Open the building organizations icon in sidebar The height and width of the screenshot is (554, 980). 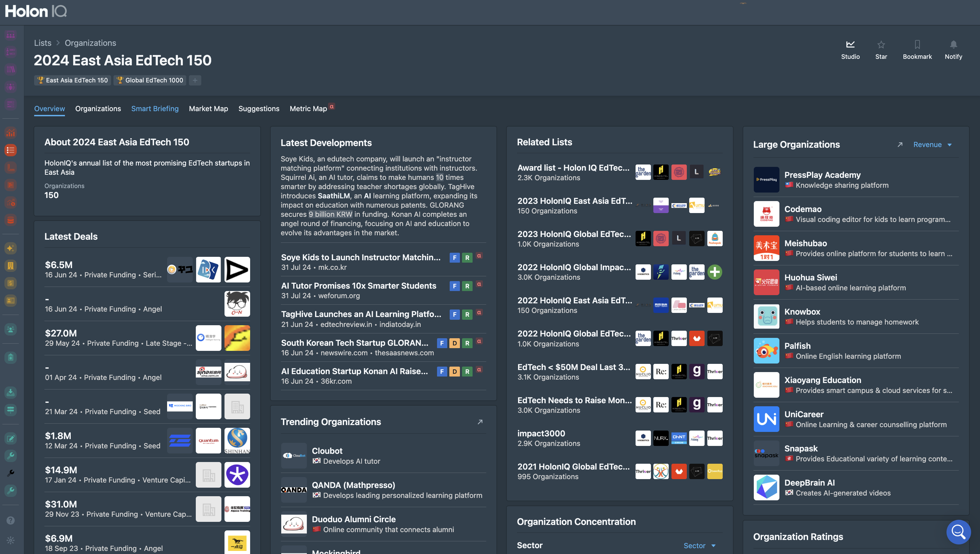[x=11, y=266]
